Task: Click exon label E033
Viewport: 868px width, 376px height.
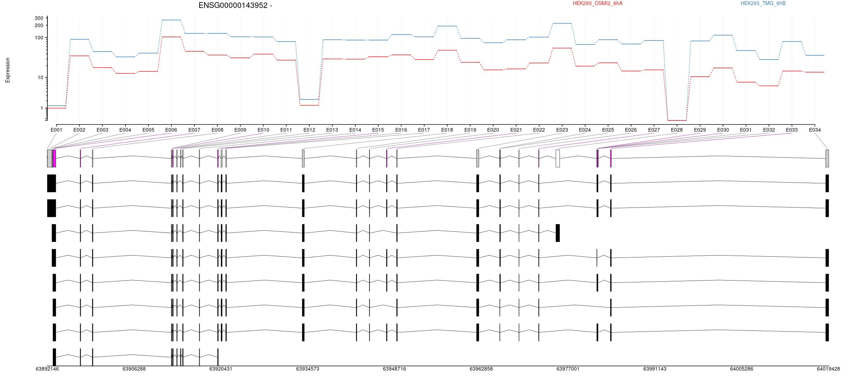Action: pos(792,130)
